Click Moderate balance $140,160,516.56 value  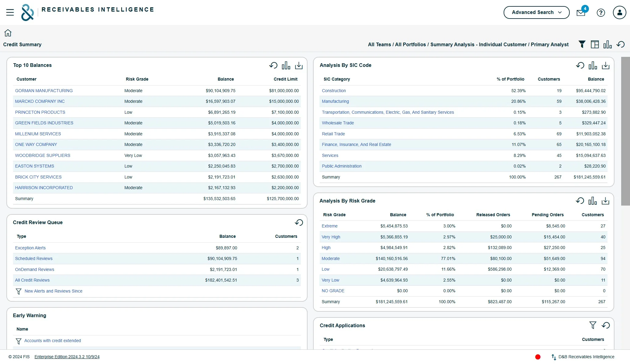[x=392, y=258]
